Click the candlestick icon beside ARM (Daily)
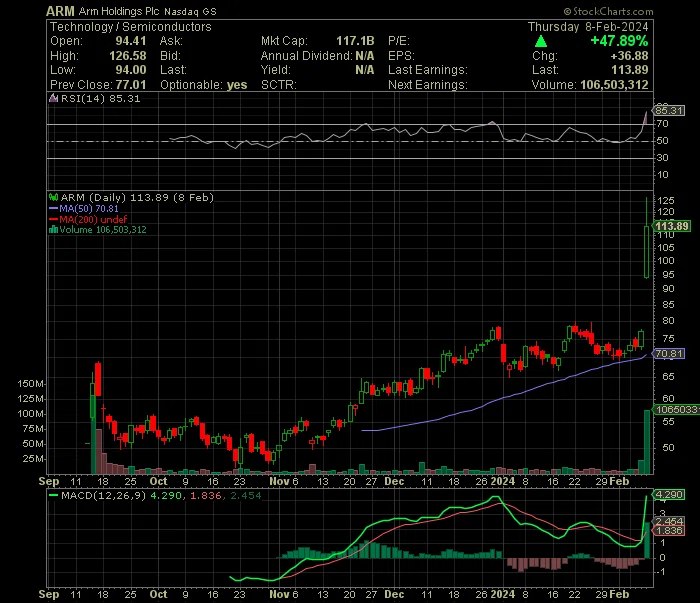Image resolution: width=700 pixels, height=603 pixels. coord(54,197)
